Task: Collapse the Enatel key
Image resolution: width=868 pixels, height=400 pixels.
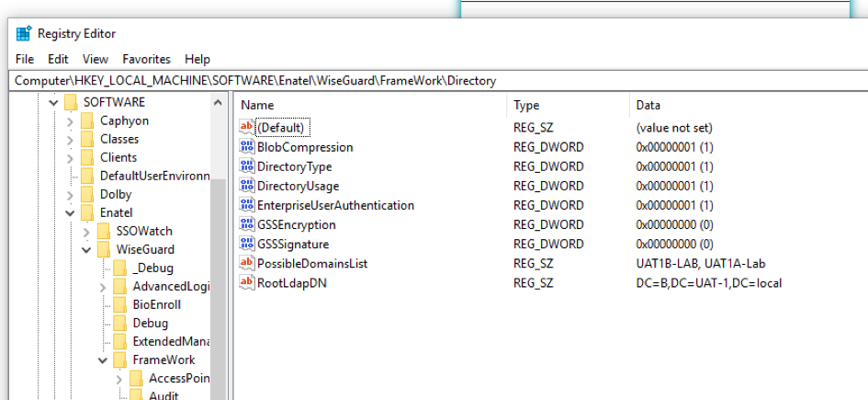Action: click(x=70, y=213)
